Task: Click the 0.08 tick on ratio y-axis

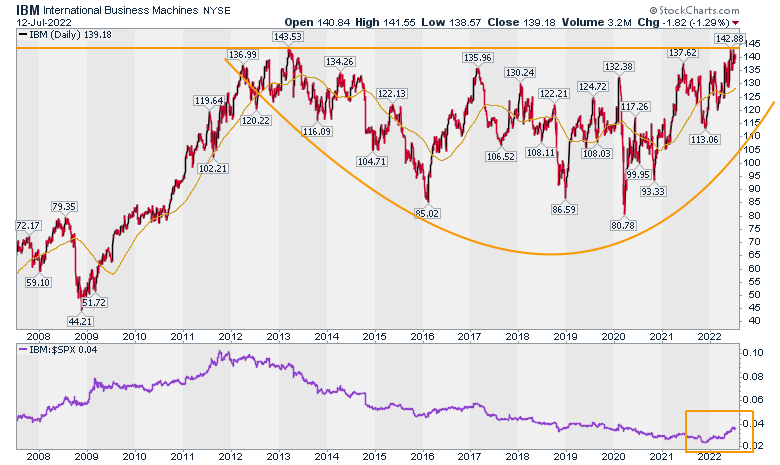Action: [x=753, y=376]
